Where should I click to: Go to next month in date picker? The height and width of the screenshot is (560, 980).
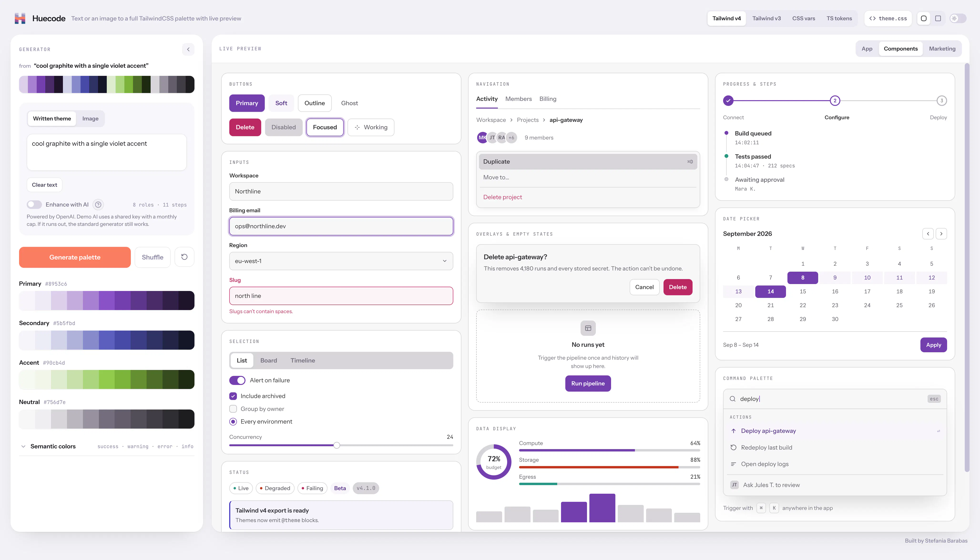pyautogui.click(x=941, y=233)
